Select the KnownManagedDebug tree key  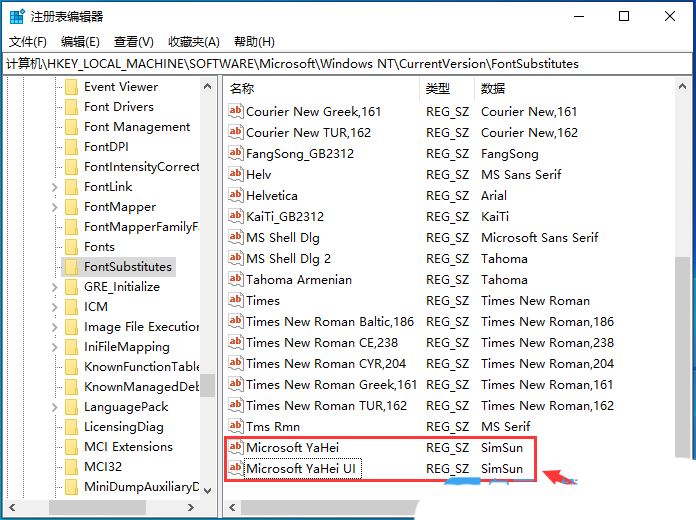pos(141,387)
